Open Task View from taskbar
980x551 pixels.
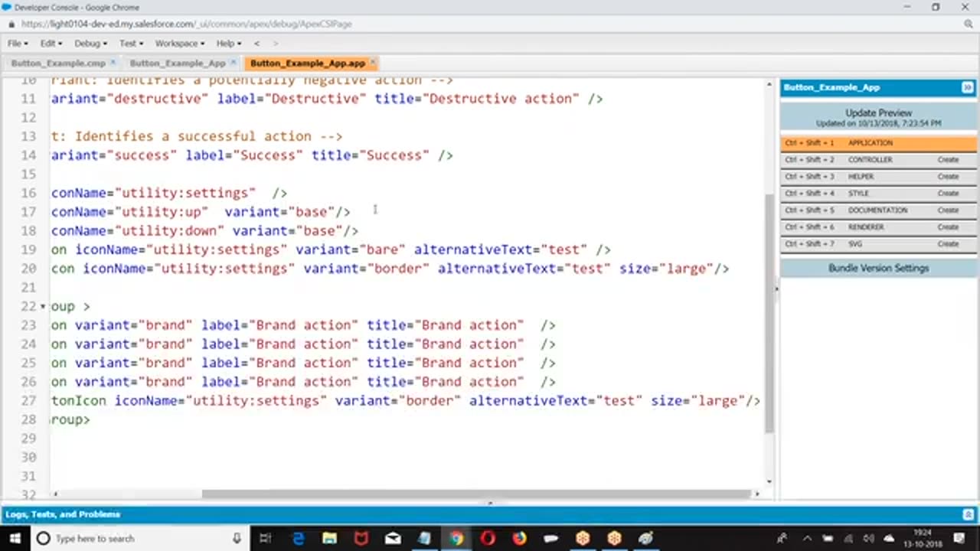pos(265,538)
